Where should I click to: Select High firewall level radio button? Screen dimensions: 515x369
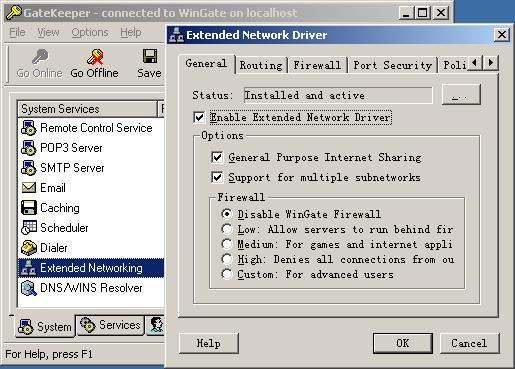227,259
